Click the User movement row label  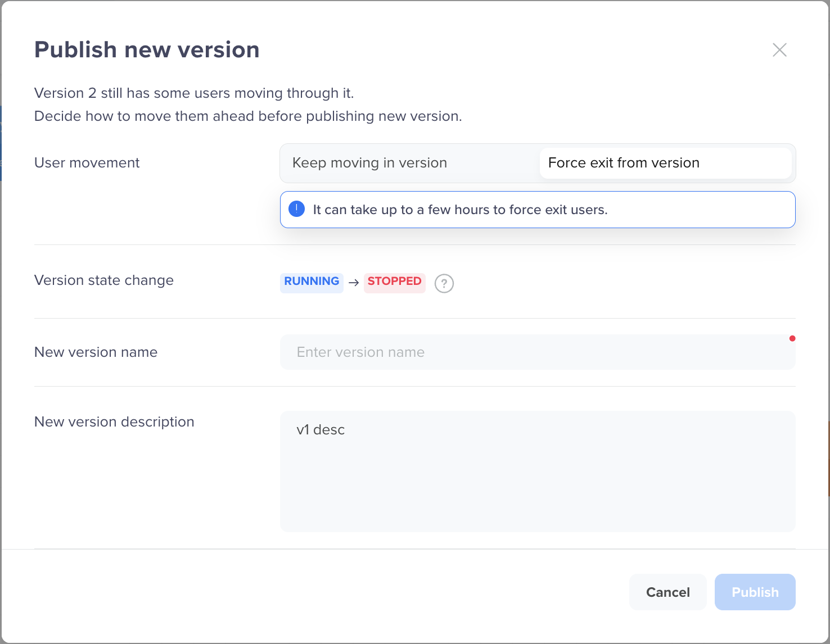tap(87, 162)
